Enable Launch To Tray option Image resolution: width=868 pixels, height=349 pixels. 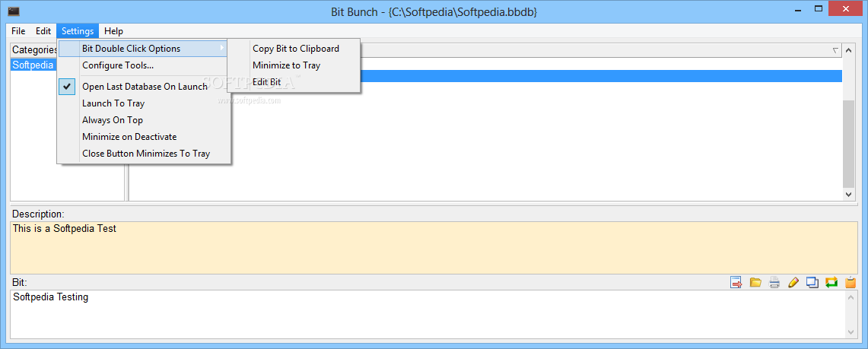(x=144, y=103)
